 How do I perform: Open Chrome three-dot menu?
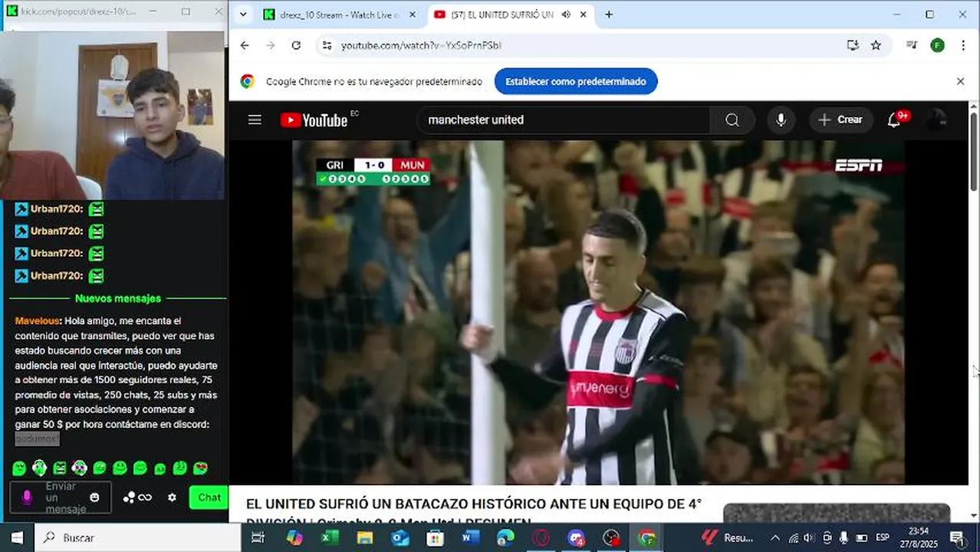pos(963,45)
